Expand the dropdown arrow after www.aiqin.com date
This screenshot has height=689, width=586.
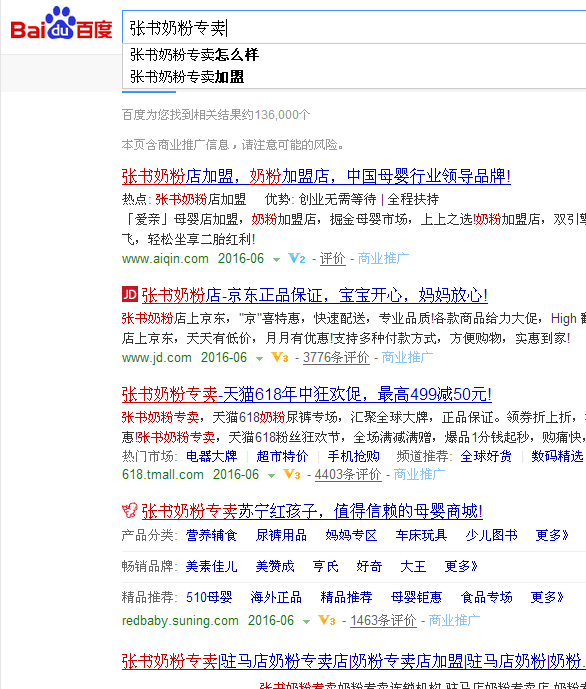coord(276,260)
